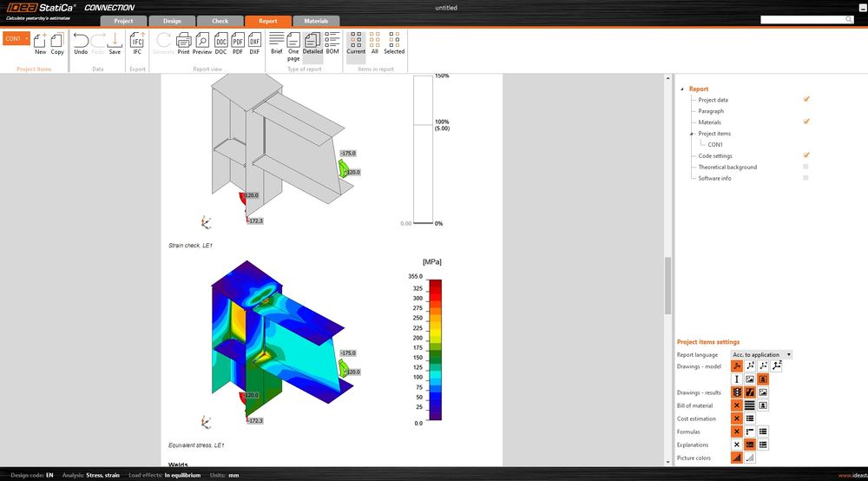
Task: Select Formulas detailed list icon
Action: pos(763,432)
